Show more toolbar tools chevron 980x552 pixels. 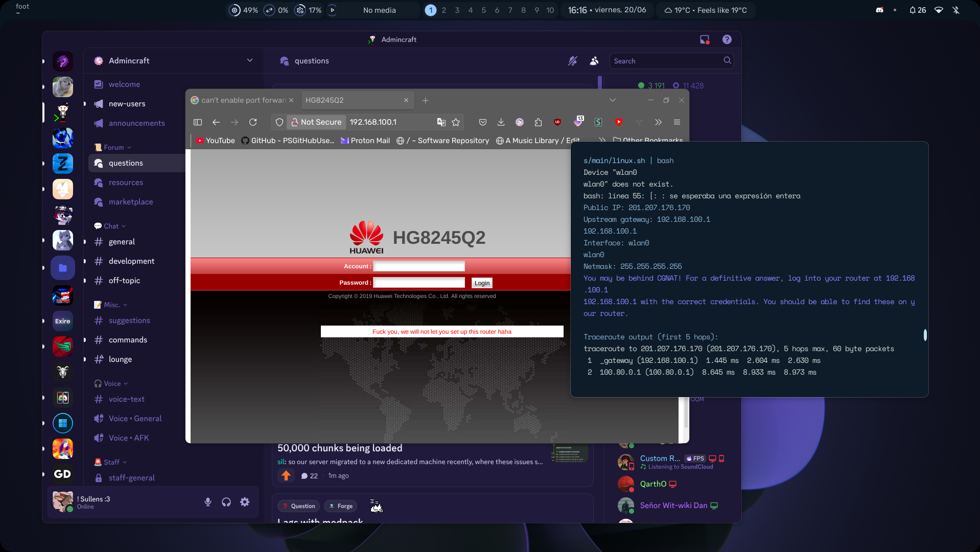(658, 122)
